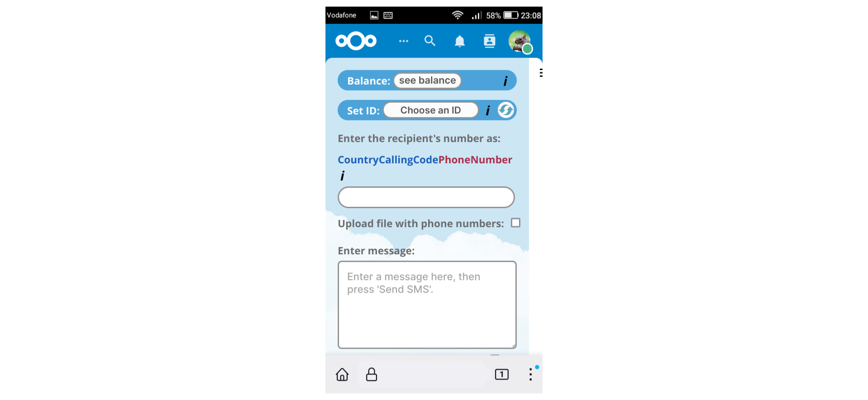Focus the recipient number input field
The height and width of the screenshot is (400, 868).
pos(426,197)
